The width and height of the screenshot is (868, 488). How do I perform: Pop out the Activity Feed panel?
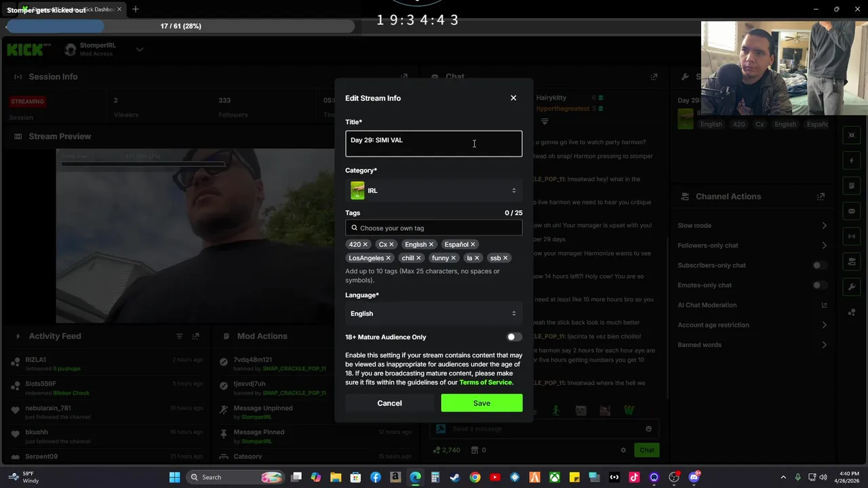coord(196,336)
